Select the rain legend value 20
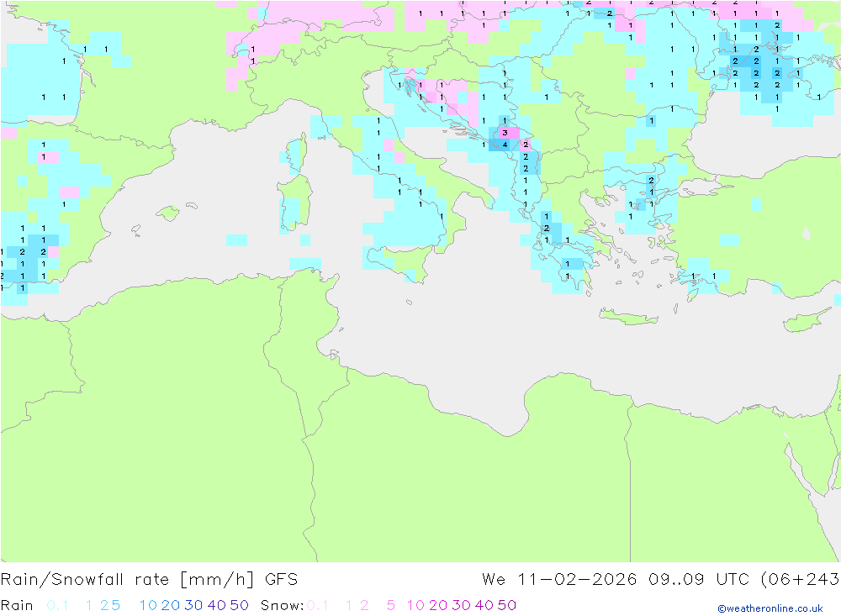The image size is (841, 616). (x=171, y=605)
